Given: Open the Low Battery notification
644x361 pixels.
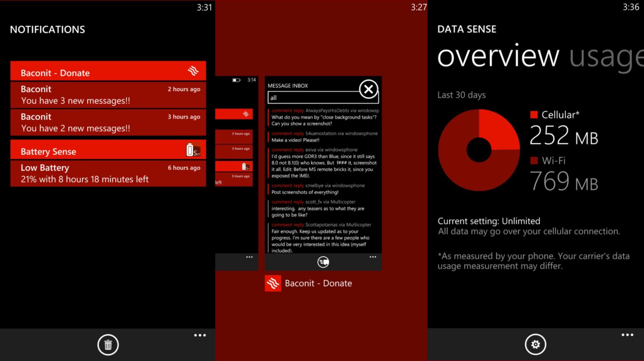Looking at the screenshot, I should (x=108, y=173).
